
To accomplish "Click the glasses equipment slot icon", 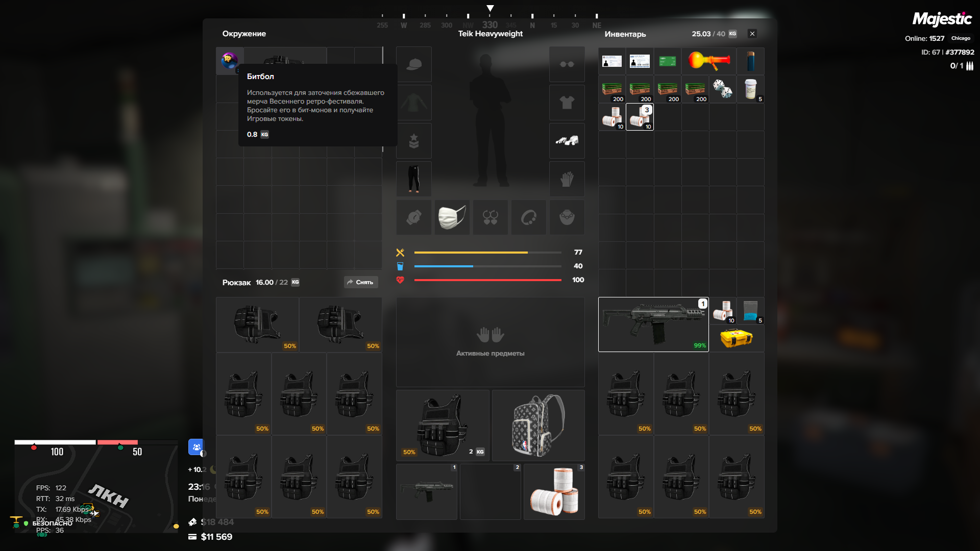I will (x=567, y=64).
